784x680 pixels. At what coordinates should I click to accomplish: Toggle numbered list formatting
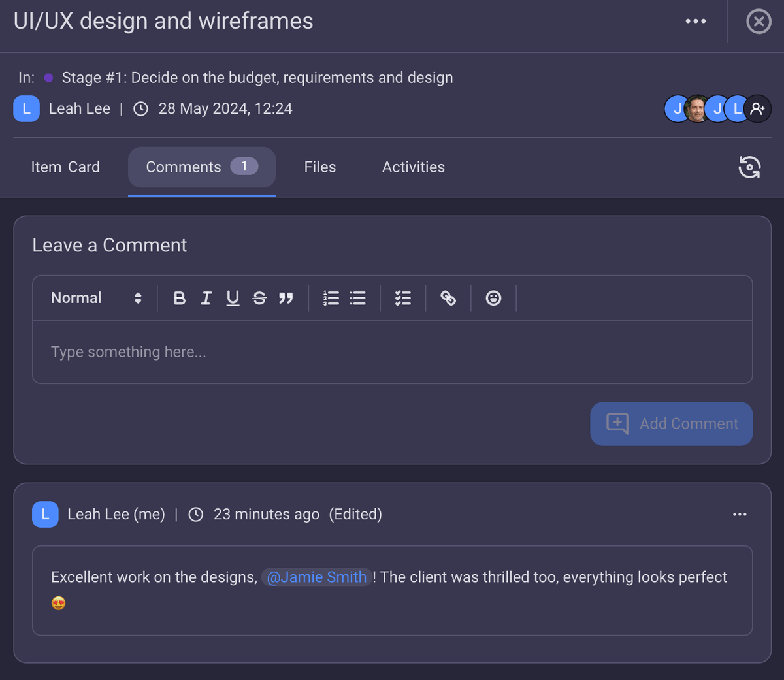tap(331, 298)
